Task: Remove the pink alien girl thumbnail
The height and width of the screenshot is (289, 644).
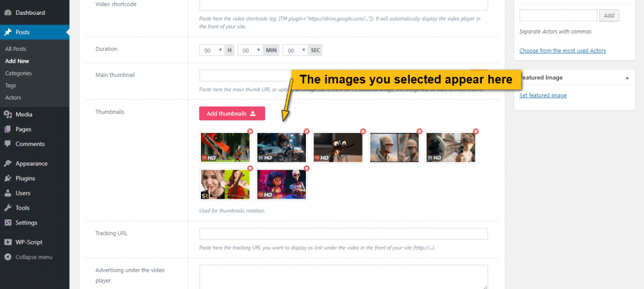Action: [x=307, y=168]
